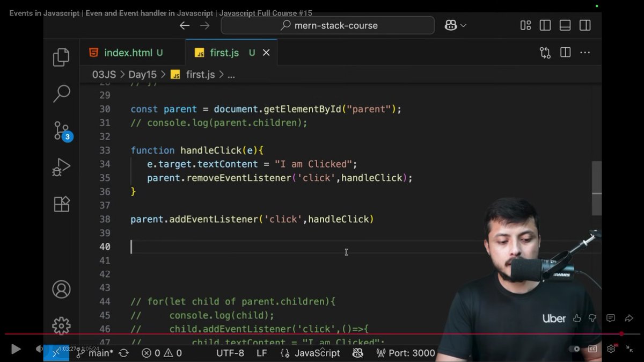Open the Customize Layout control

525,25
